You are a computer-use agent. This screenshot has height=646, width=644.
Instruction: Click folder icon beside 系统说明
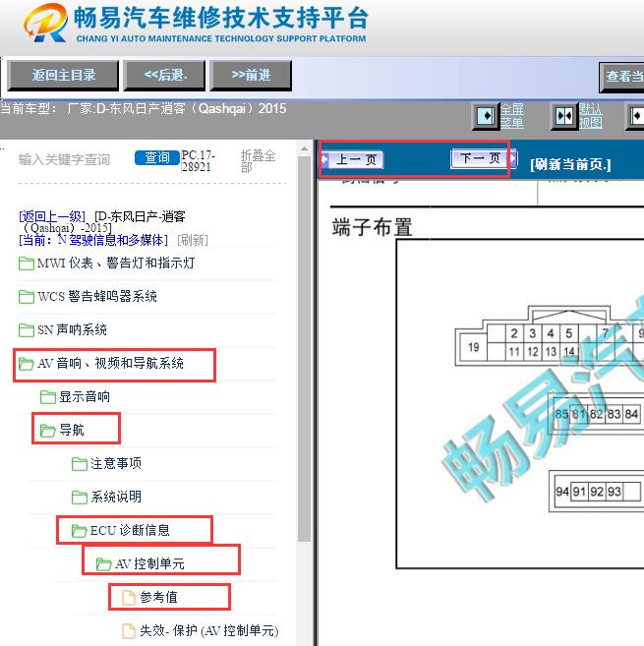tap(79, 498)
